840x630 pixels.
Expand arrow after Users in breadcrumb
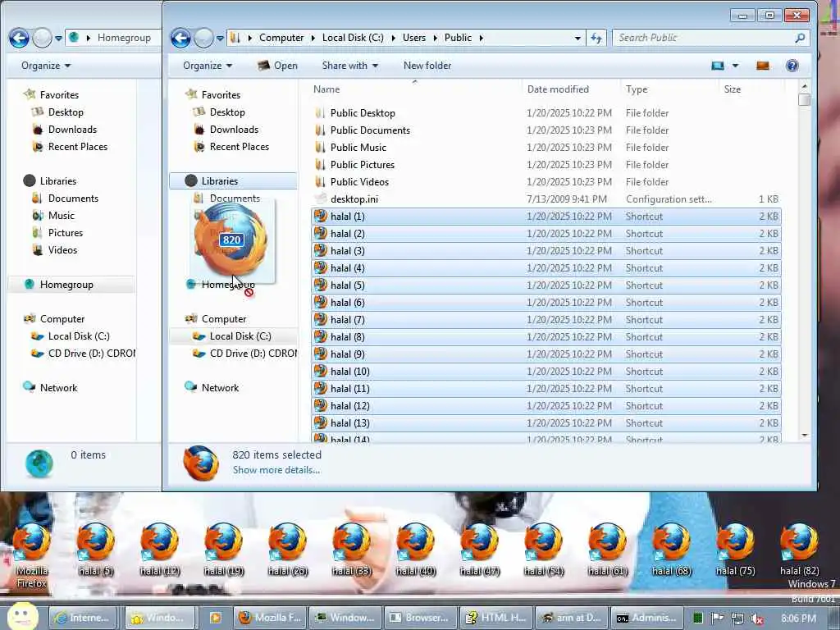point(435,38)
